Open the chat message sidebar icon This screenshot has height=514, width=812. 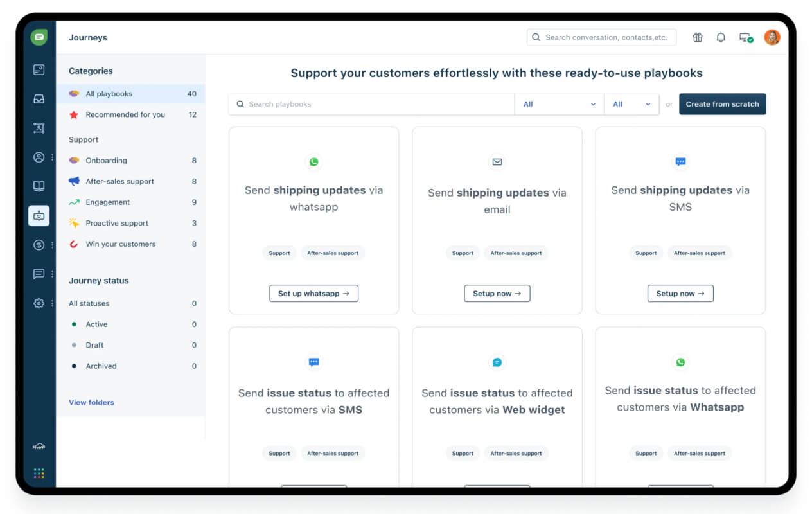(x=39, y=274)
